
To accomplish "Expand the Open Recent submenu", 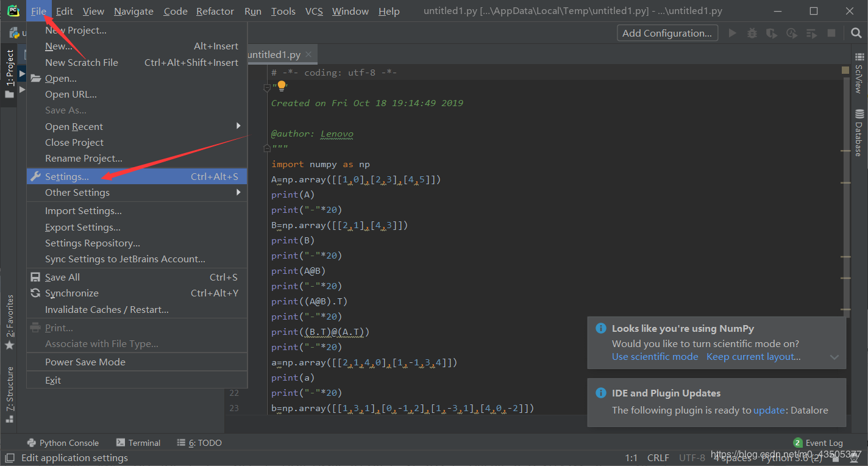I will [74, 126].
